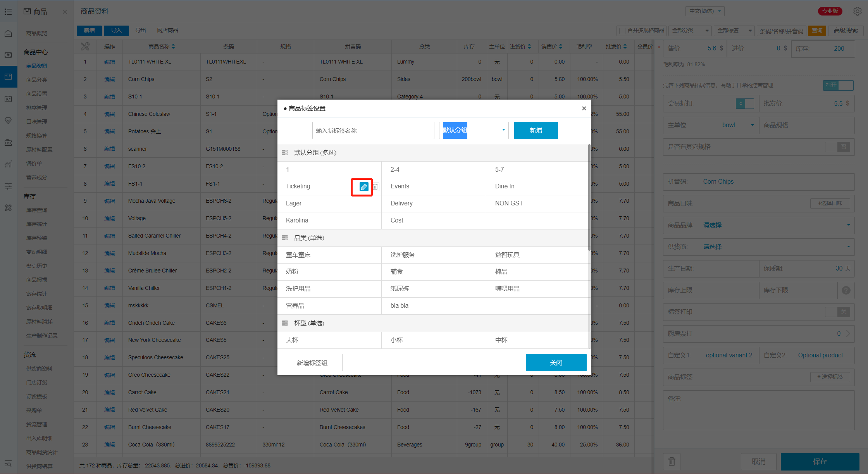Click the trash icon next to Ticketing tag
The height and width of the screenshot is (474, 868).
pos(375,187)
